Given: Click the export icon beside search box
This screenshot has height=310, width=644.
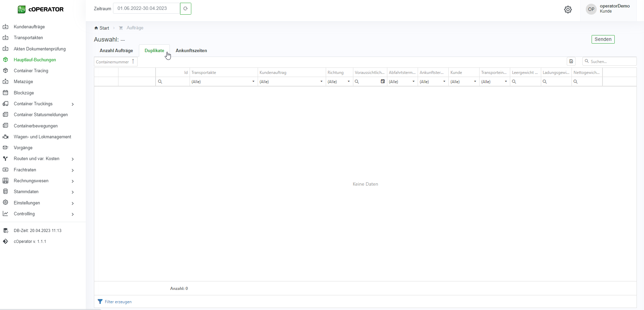Looking at the screenshot, I should click(x=571, y=61).
